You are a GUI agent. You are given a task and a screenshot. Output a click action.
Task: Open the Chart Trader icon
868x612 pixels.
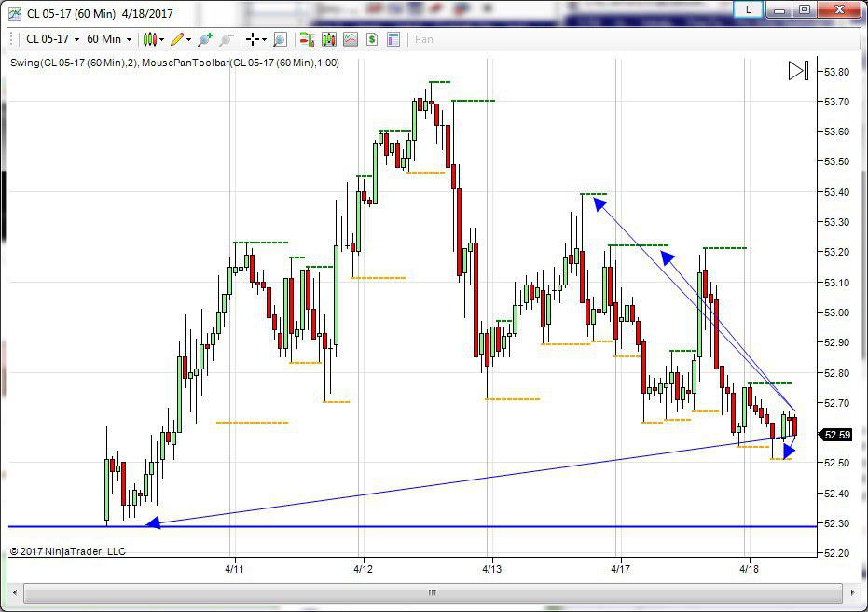pyautogui.click(x=307, y=39)
